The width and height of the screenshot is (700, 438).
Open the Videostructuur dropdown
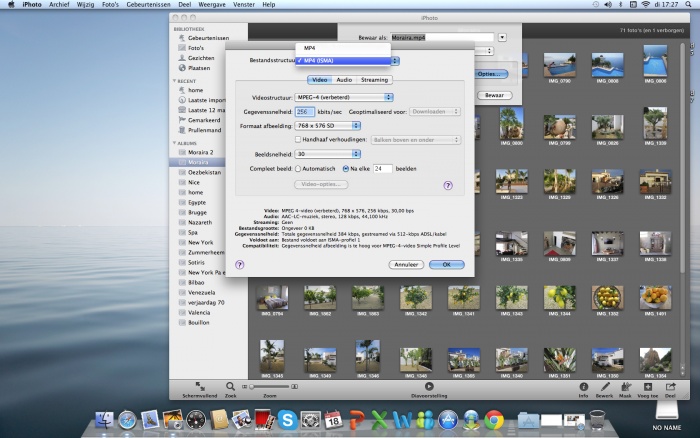[x=343, y=97]
